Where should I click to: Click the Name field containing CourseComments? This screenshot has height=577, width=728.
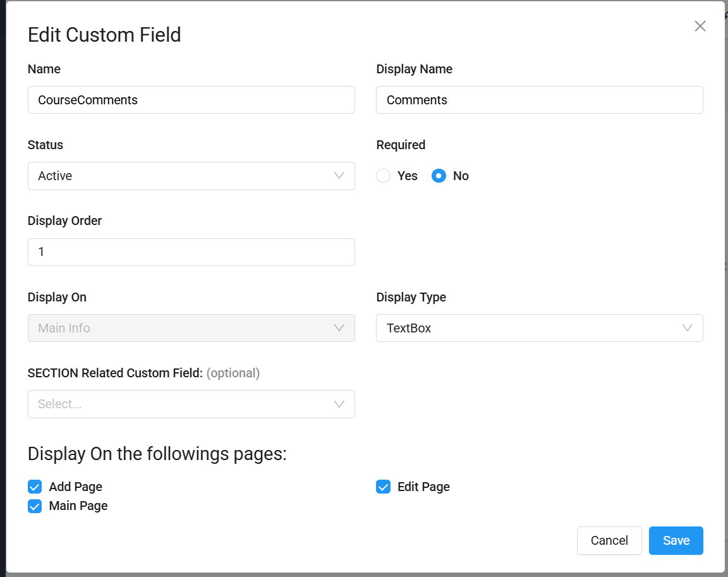pos(191,100)
